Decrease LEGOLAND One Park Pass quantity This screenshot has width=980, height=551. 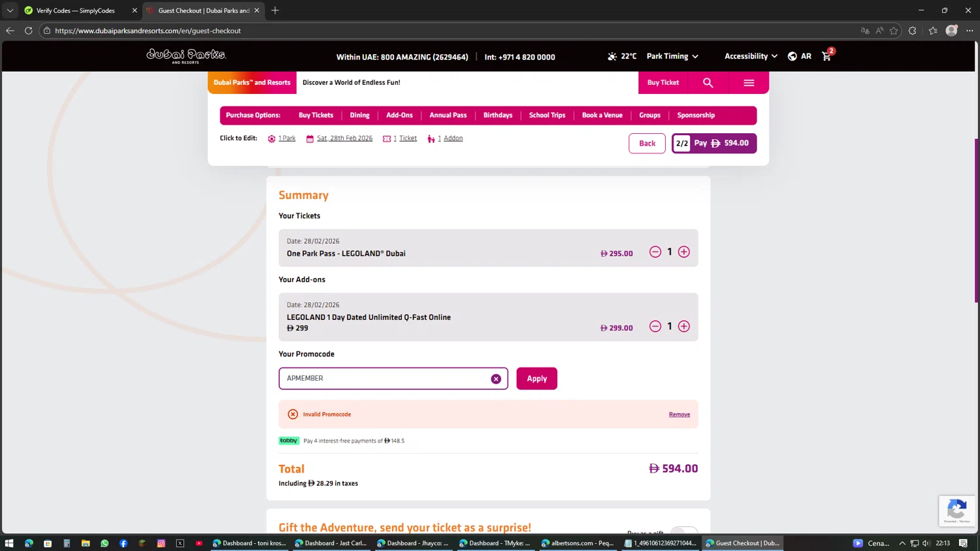coord(655,252)
